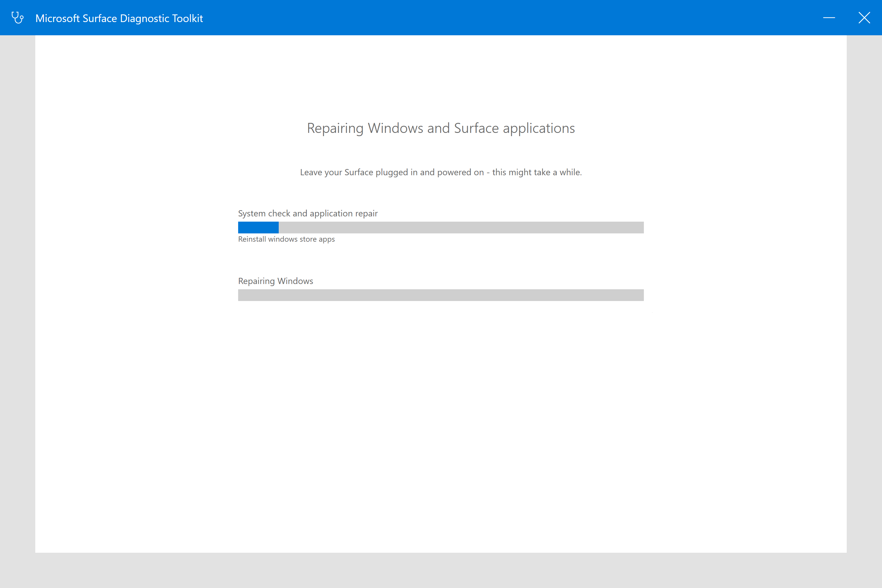Click the System check progress bar
Screen dimensions: 882x588
click(441, 228)
